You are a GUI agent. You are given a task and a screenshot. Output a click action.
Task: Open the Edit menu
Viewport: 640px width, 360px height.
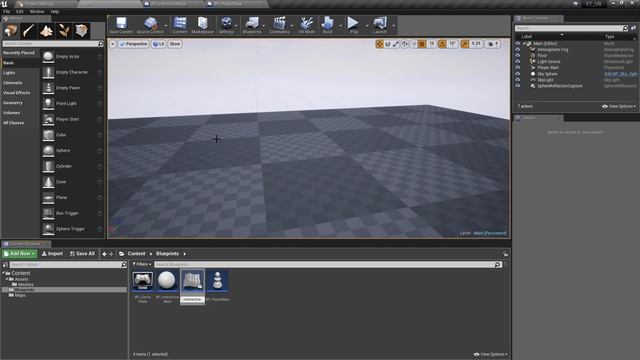20,11
